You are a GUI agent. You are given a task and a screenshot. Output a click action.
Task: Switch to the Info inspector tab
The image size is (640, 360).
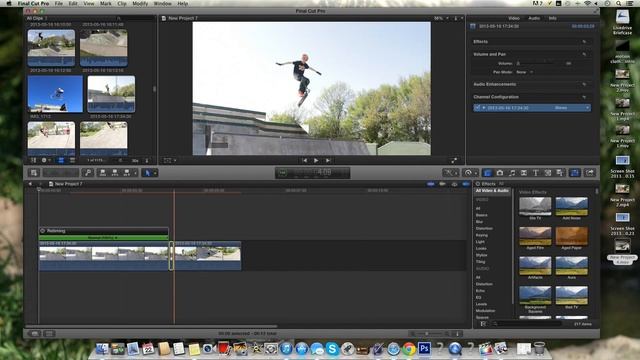pyautogui.click(x=552, y=18)
